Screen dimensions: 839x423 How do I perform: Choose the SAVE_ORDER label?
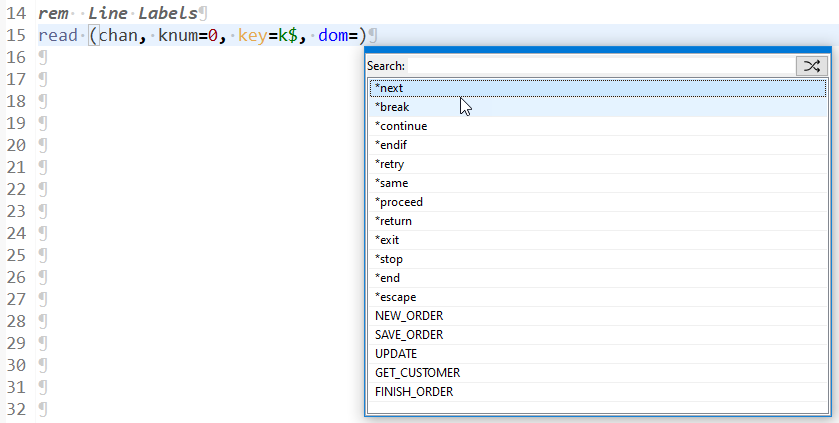(408, 335)
